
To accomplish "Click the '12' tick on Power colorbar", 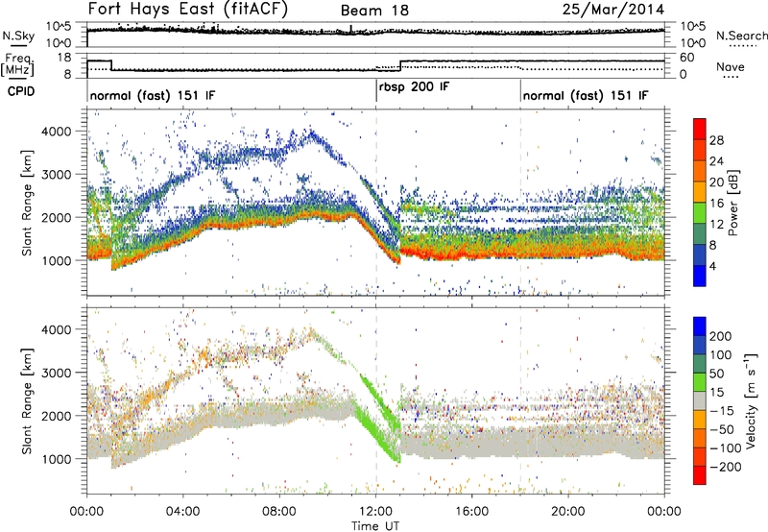I will (x=716, y=225).
